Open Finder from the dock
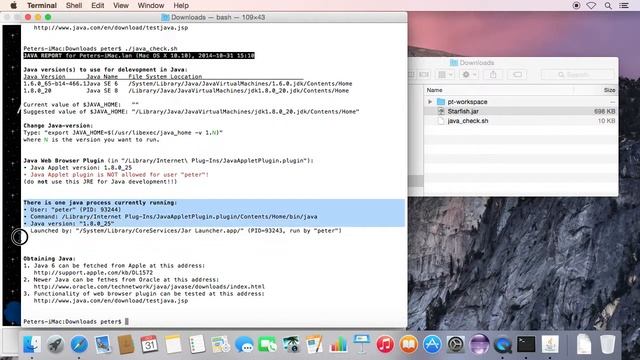Image resolution: width=640 pixels, height=360 pixels. click(31, 344)
